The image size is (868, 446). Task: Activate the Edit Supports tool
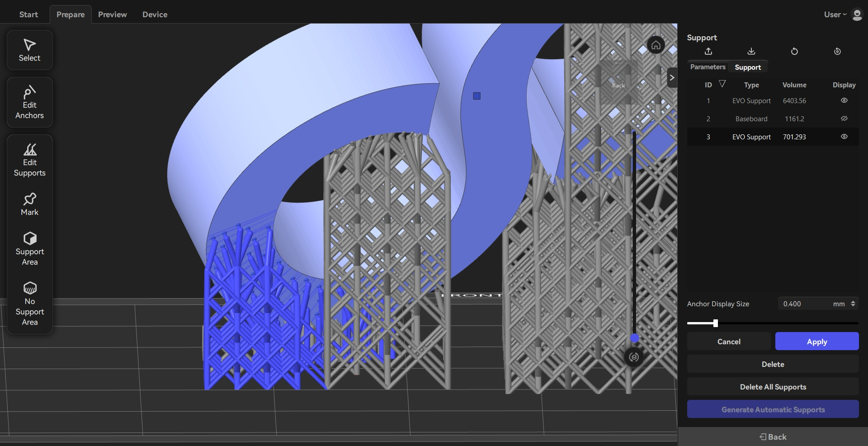(29, 160)
